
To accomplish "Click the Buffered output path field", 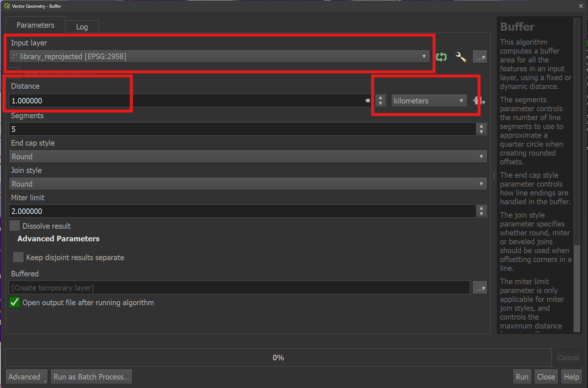I will point(239,287).
